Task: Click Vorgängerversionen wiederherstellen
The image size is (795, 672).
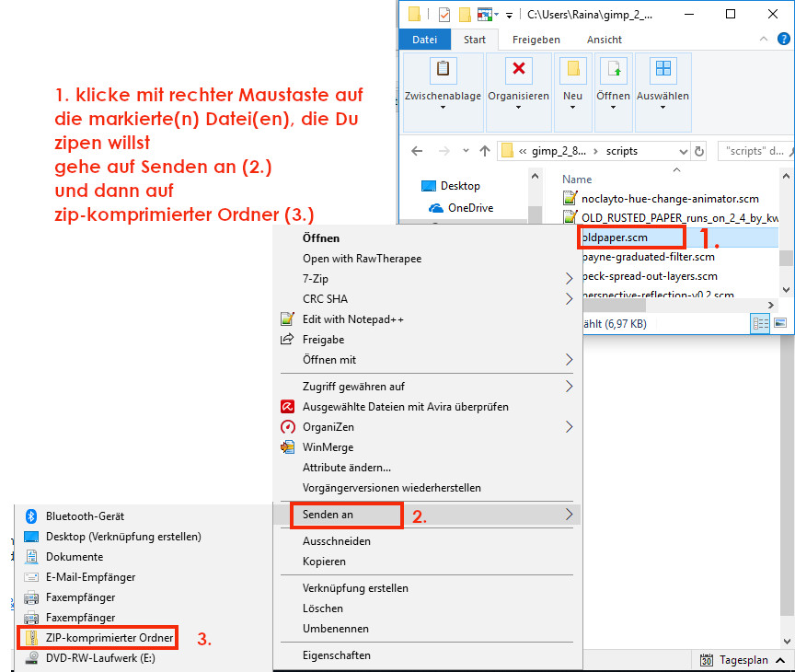Action: tap(391, 488)
